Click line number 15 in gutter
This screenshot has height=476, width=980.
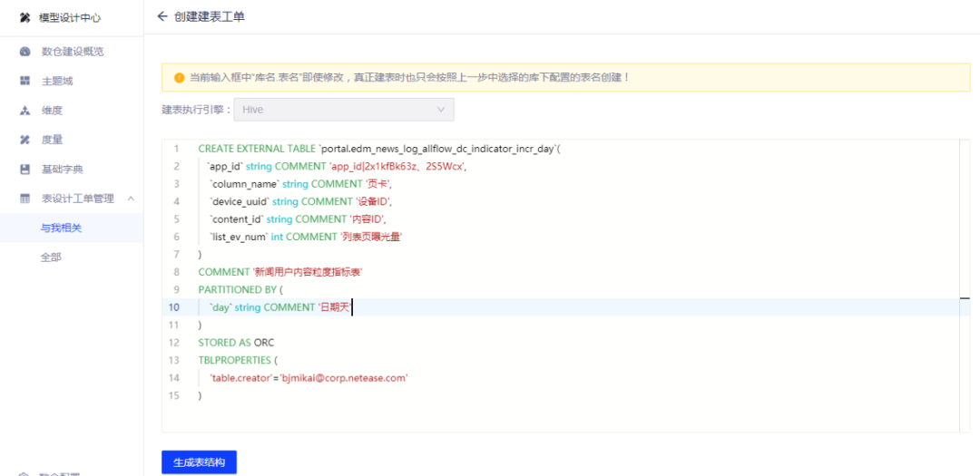tap(173, 395)
